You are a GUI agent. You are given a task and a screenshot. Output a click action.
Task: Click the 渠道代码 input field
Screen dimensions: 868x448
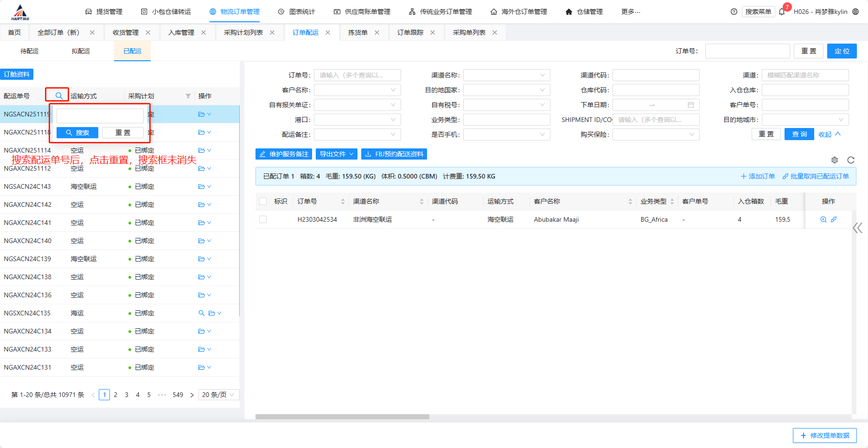(656, 75)
